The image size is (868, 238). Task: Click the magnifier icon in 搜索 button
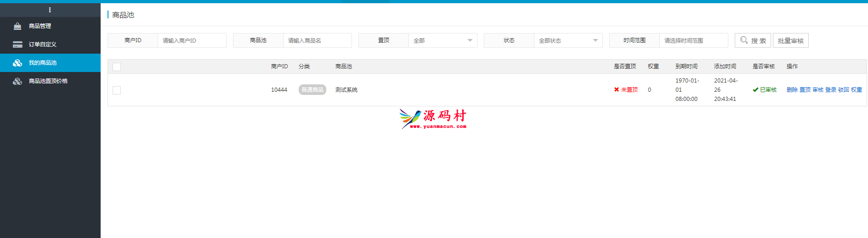pyautogui.click(x=744, y=40)
